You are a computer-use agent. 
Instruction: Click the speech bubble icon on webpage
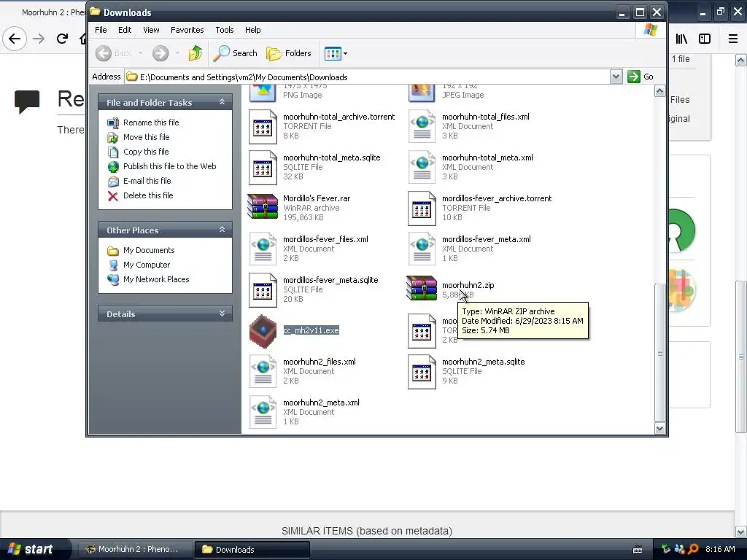(27, 101)
